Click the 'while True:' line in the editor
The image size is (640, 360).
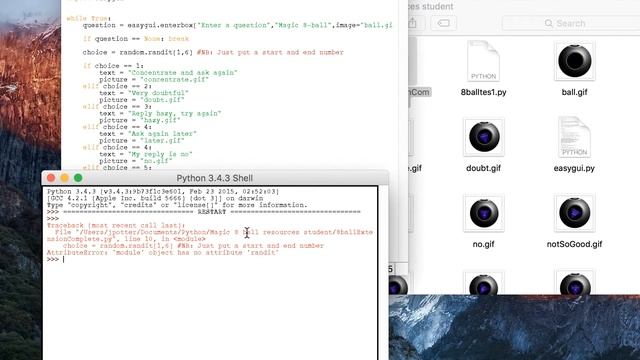tap(89, 18)
